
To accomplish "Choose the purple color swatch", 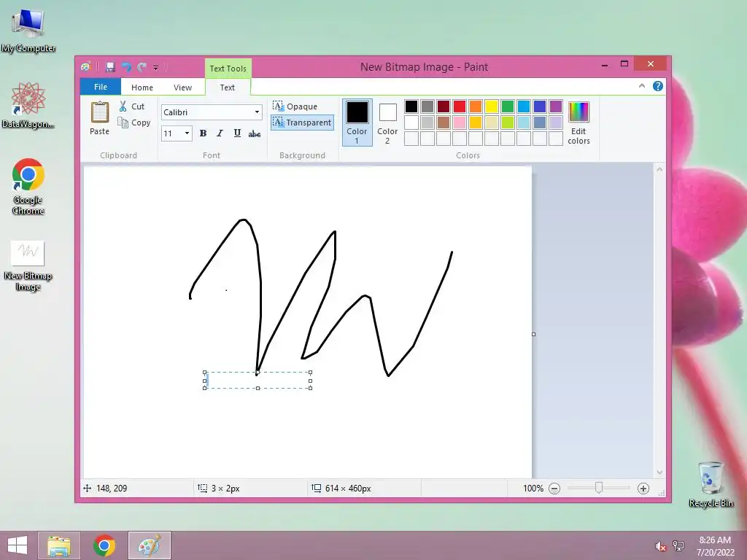I will click(555, 106).
